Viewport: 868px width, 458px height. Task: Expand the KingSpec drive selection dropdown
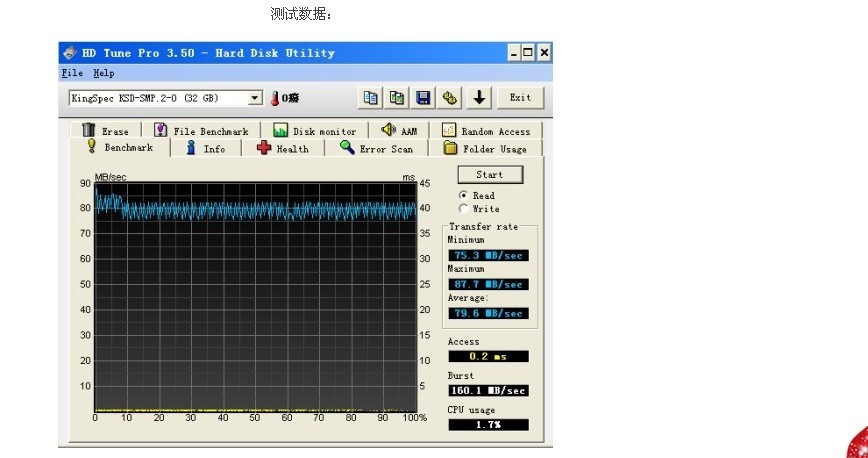tap(254, 98)
